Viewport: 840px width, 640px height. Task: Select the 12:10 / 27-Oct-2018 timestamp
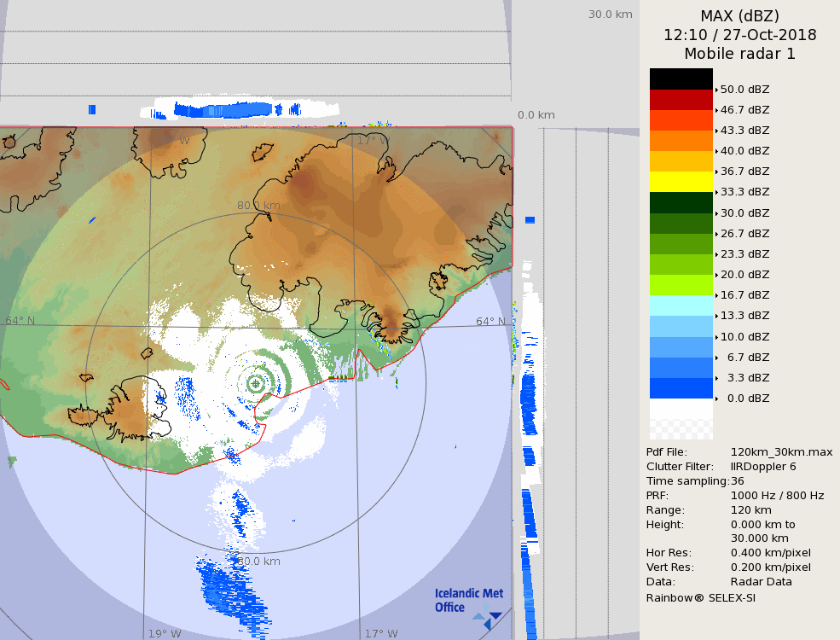(739, 35)
